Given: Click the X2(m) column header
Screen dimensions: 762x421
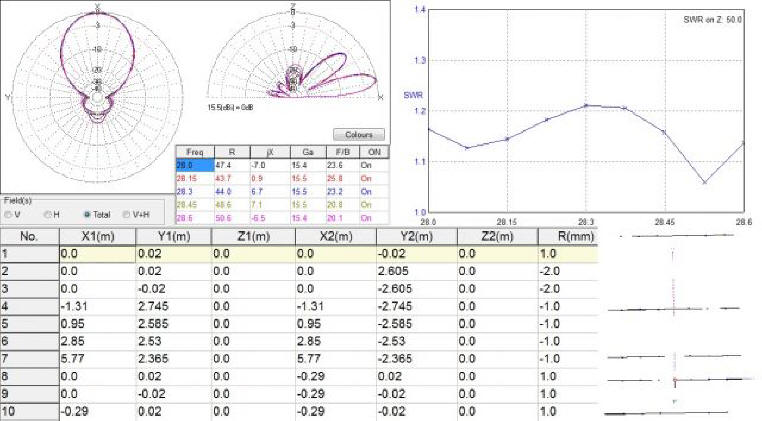Looking at the screenshot, I should point(336,237).
